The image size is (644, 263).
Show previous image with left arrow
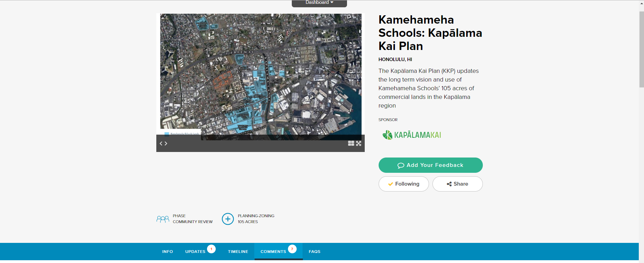[x=161, y=143]
